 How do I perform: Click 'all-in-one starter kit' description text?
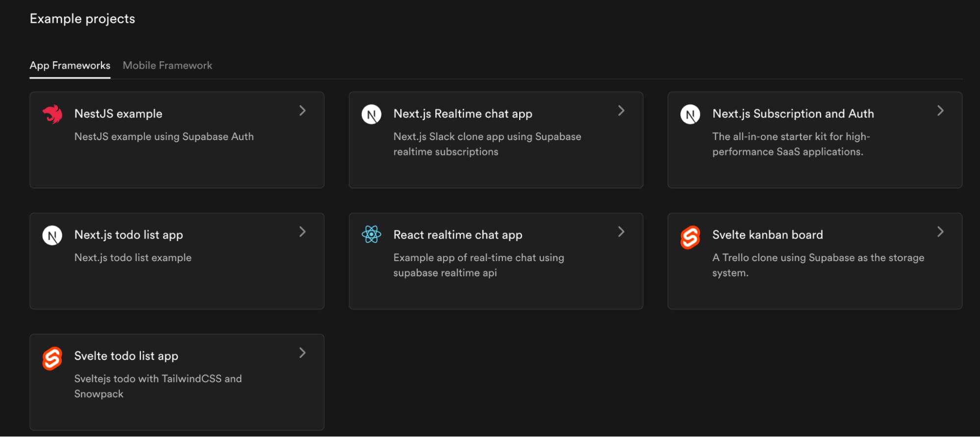tap(791, 144)
